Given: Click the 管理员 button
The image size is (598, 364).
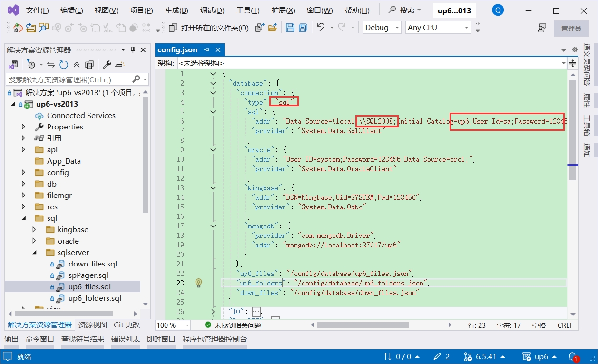Looking at the screenshot, I should coord(571,28).
